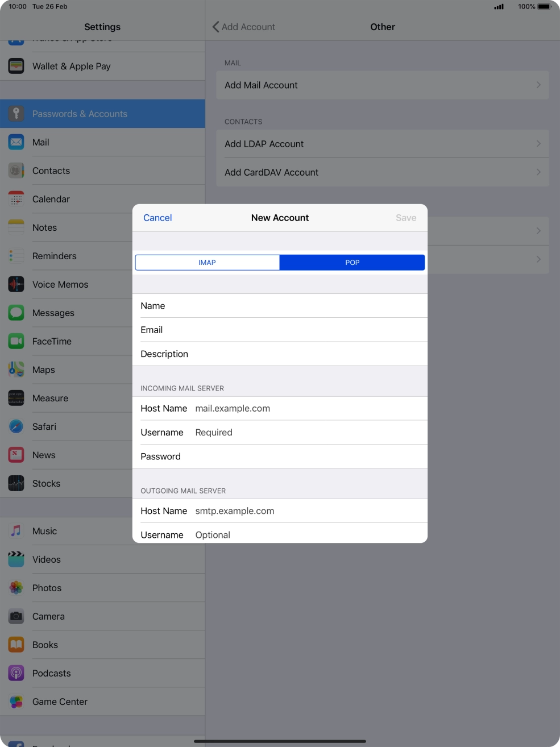Open FaceTime settings via its camera icon
Image resolution: width=560 pixels, height=747 pixels.
[x=15, y=341]
